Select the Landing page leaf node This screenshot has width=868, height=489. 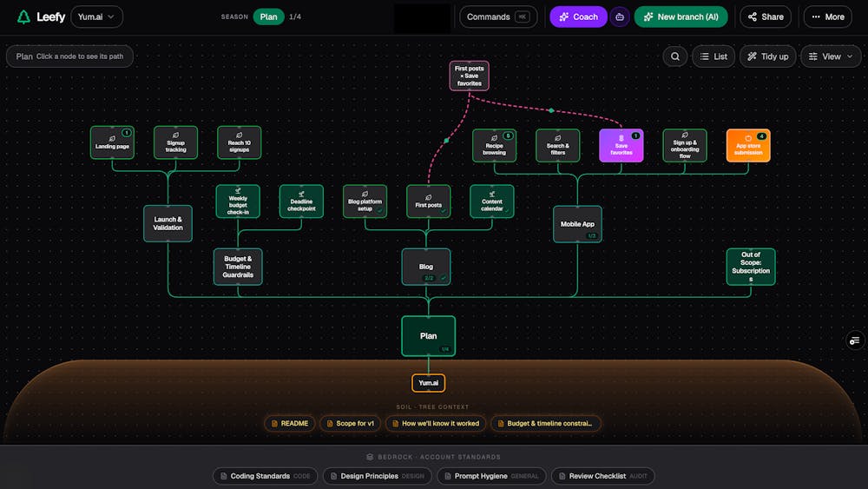pyautogui.click(x=112, y=142)
